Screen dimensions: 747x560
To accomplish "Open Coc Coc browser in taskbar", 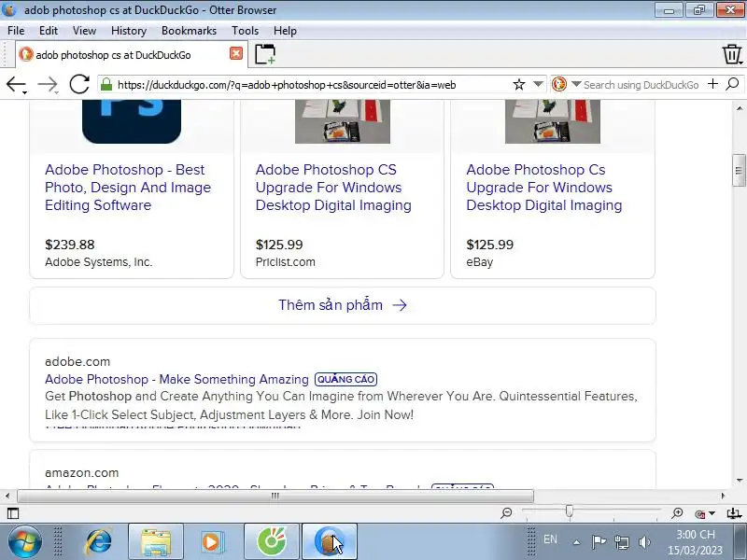I will coord(272,542).
